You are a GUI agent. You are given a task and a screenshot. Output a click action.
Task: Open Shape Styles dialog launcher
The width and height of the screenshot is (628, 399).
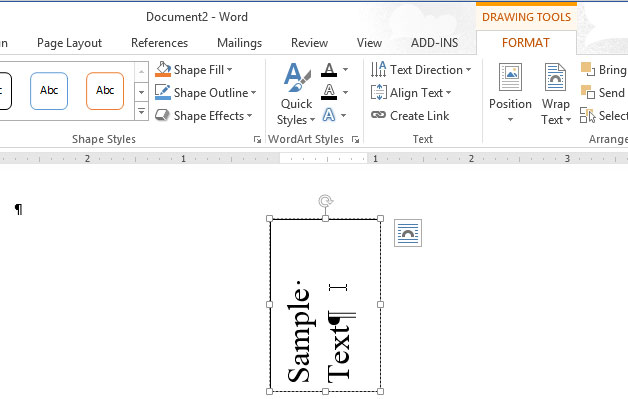(257, 139)
